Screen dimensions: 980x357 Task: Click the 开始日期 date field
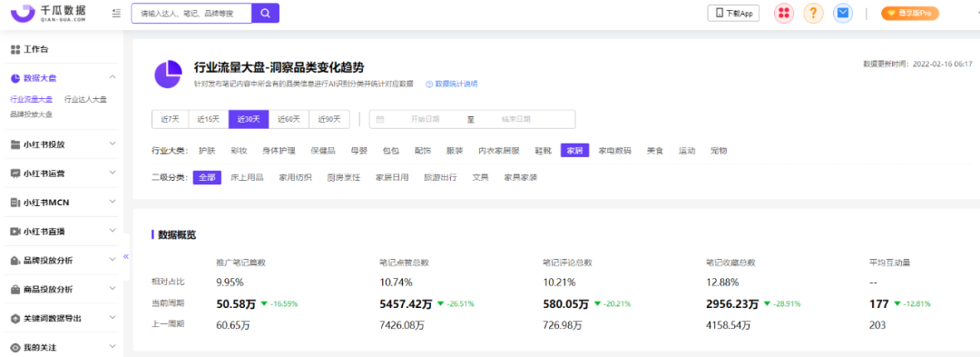pyautogui.click(x=425, y=119)
